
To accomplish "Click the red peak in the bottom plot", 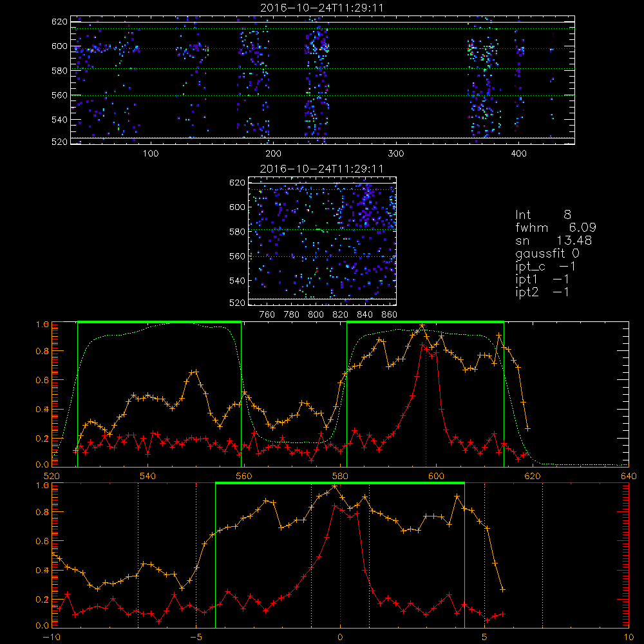I will pyautogui.click(x=336, y=506).
